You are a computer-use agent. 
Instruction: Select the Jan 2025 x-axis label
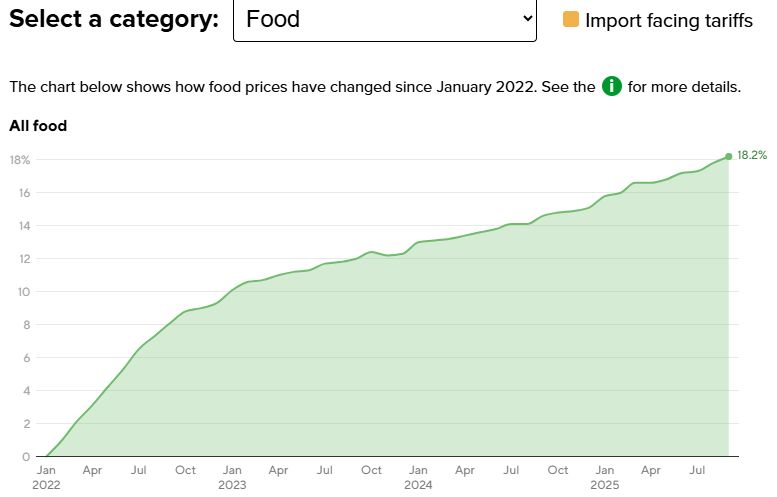(x=604, y=477)
